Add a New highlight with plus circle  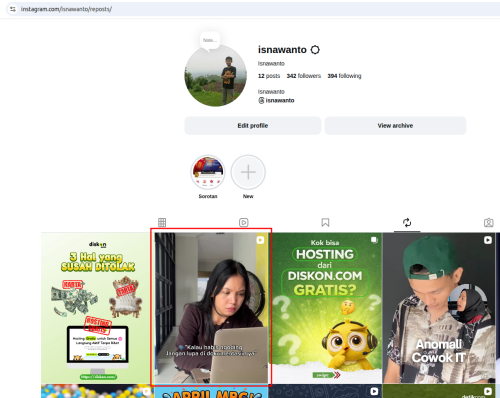tap(248, 172)
